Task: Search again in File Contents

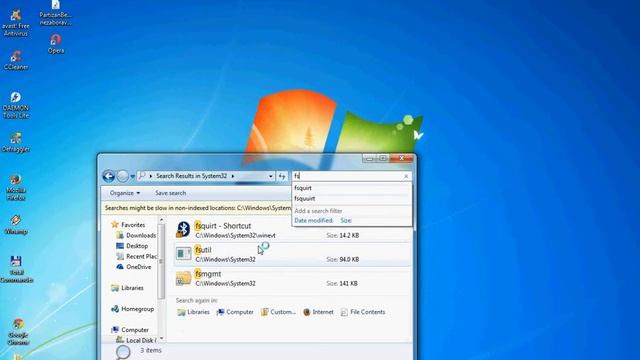Action: pyautogui.click(x=363, y=312)
